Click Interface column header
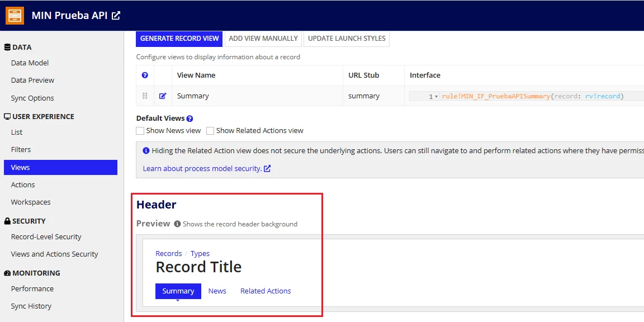The width and height of the screenshot is (644, 322). click(x=425, y=75)
